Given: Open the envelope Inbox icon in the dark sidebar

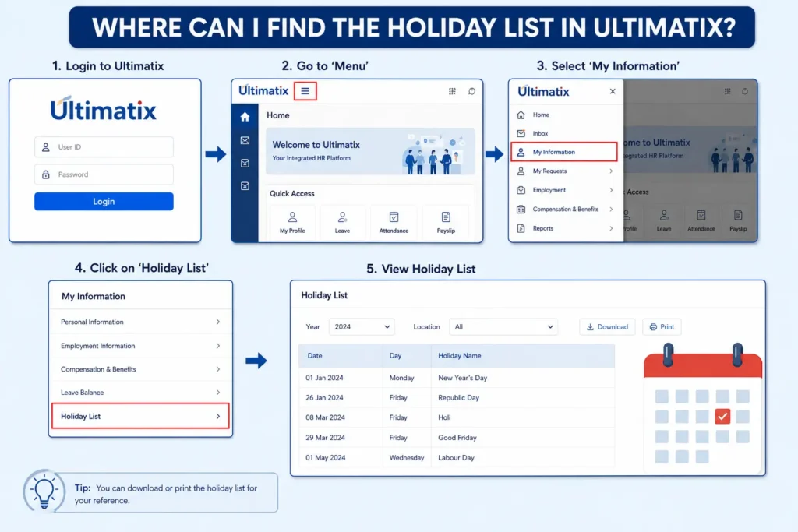Looking at the screenshot, I should tap(245, 140).
